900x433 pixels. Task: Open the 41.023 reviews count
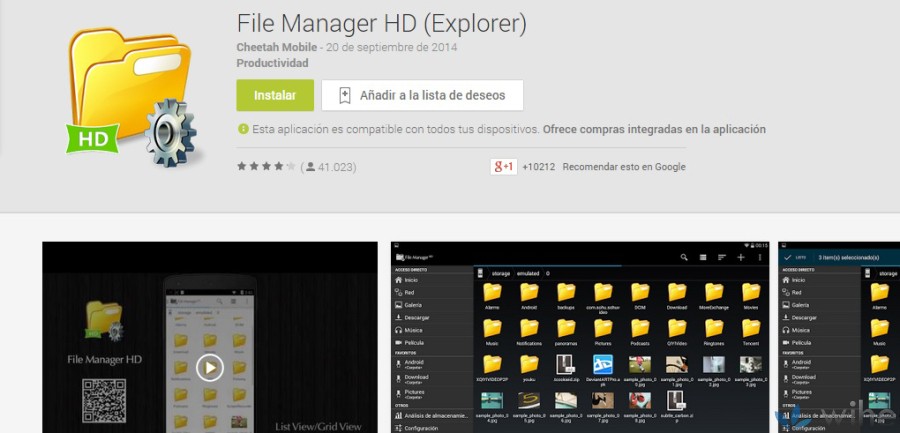[331, 167]
